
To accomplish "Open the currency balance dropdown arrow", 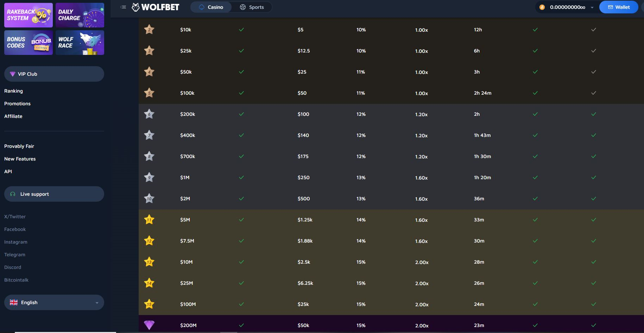I will point(592,7).
